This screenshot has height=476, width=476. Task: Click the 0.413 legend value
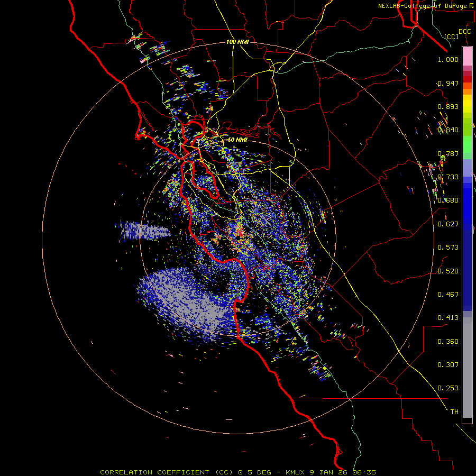[x=448, y=317]
